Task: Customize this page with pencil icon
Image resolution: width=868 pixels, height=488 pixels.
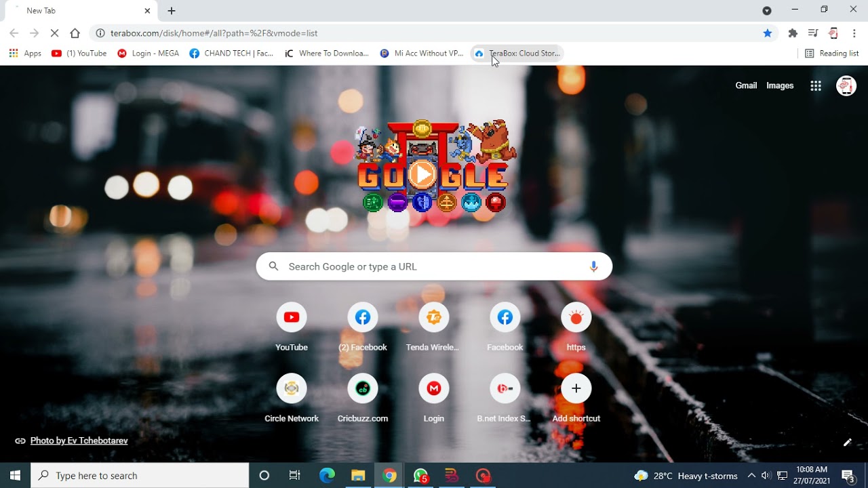Action: click(x=847, y=443)
